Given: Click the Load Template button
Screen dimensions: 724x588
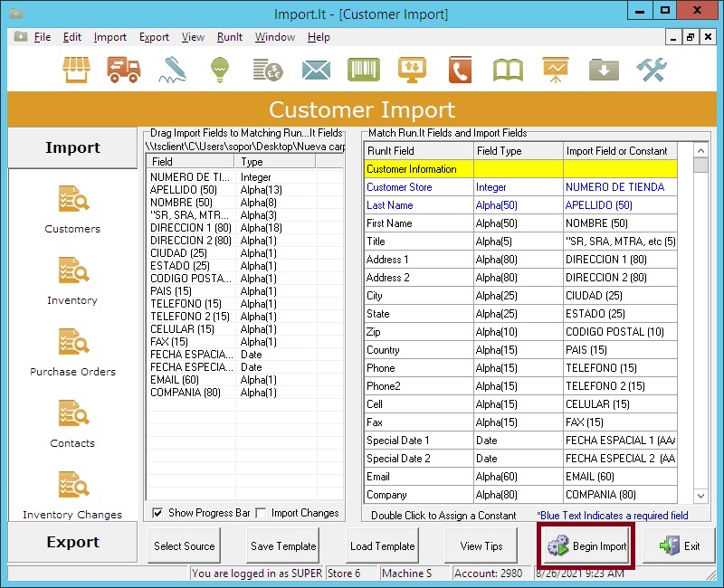Looking at the screenshot, I should [x=382, y=546].
